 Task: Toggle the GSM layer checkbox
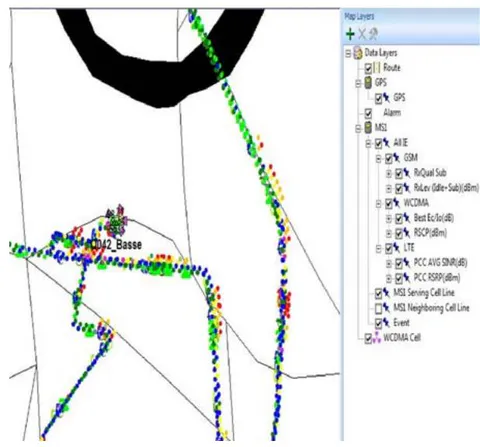coord(389,159)
